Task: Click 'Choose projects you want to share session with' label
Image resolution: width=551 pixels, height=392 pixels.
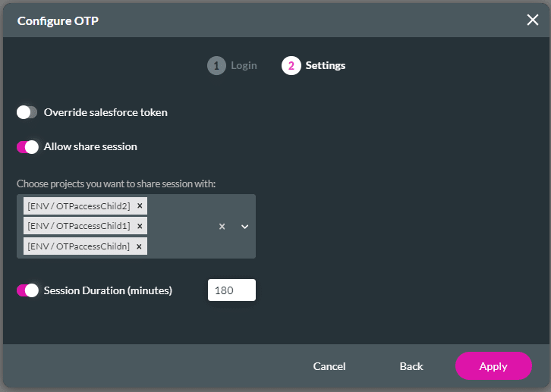Action: pos(116,184)
